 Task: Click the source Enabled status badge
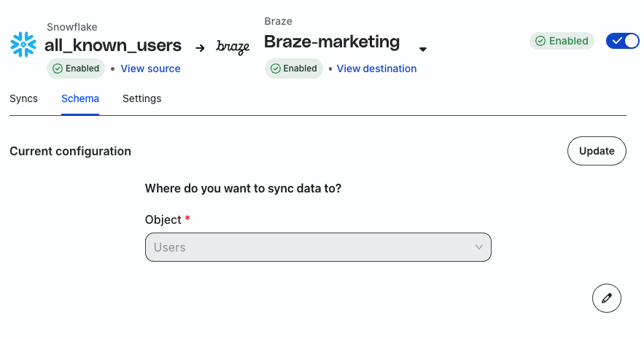tap(76, 69)
